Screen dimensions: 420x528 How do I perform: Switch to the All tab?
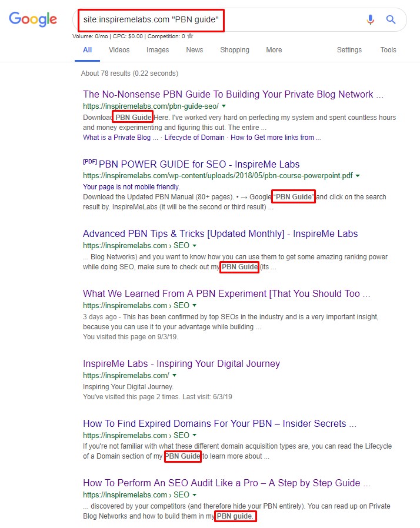pos(87,50)
